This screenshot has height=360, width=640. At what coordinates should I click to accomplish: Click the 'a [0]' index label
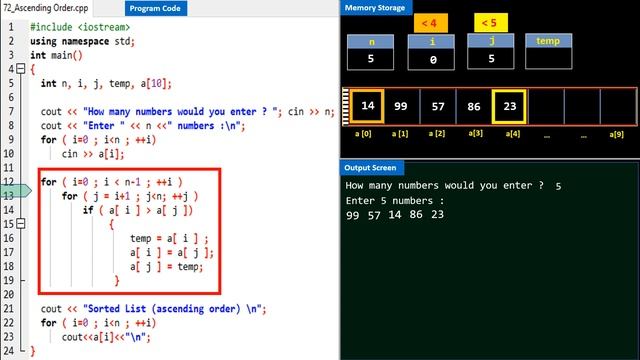click(x=363, y=133)
